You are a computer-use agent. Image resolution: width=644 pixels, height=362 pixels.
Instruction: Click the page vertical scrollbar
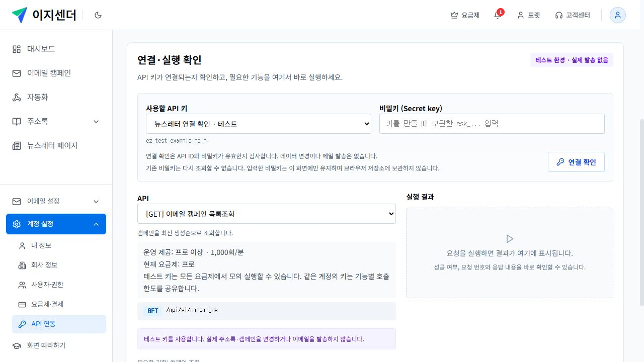641,213
